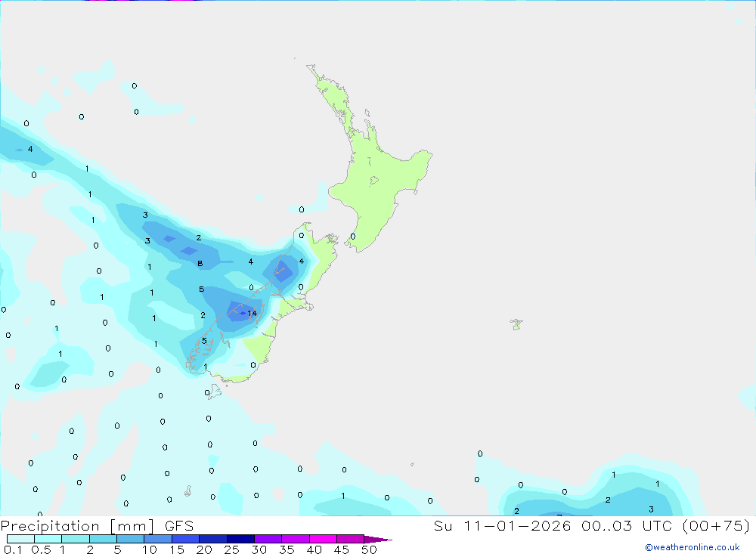Open the weatheronline.co.uk link
The width and height of the screenshot is (756, 554).
coord(692,547)
